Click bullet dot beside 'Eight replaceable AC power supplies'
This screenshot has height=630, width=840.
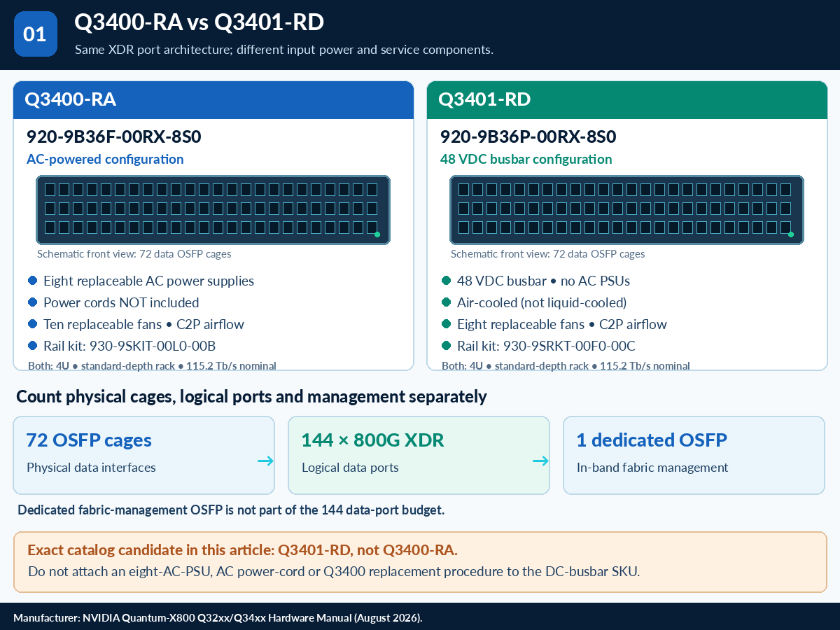(x=32, y=281)
